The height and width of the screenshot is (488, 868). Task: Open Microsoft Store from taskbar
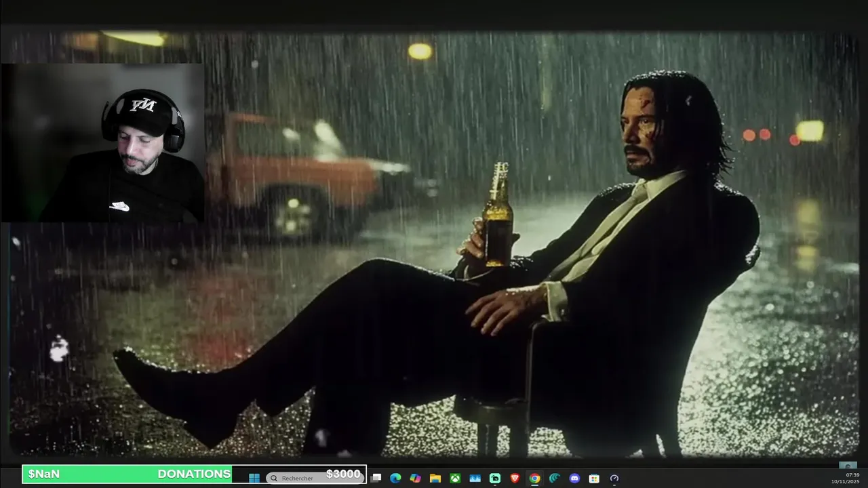594,478
